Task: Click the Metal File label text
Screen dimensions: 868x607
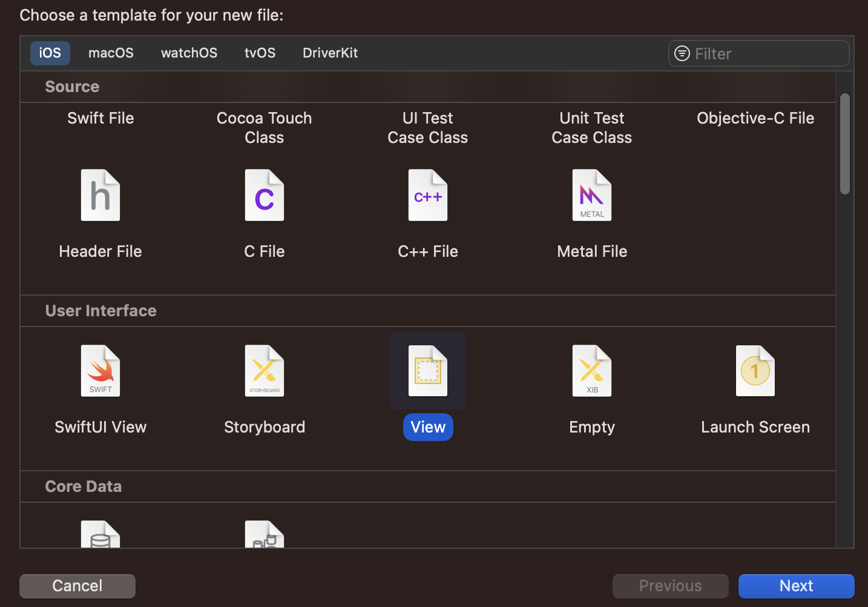Action: 592,251
